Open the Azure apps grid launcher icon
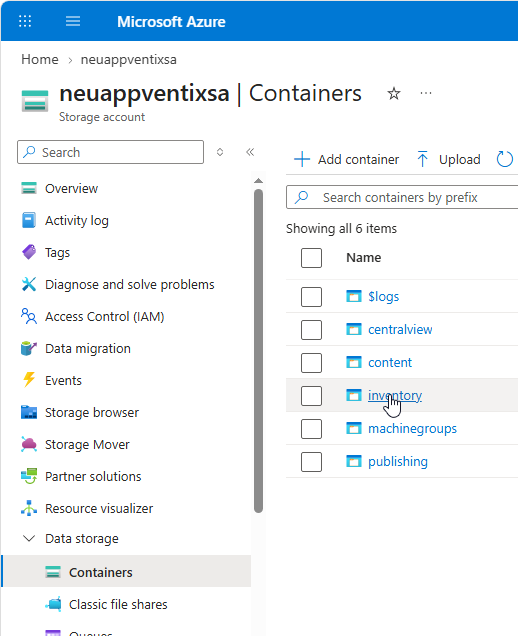Viewport: 518px width, 636px height. [25, 21]
